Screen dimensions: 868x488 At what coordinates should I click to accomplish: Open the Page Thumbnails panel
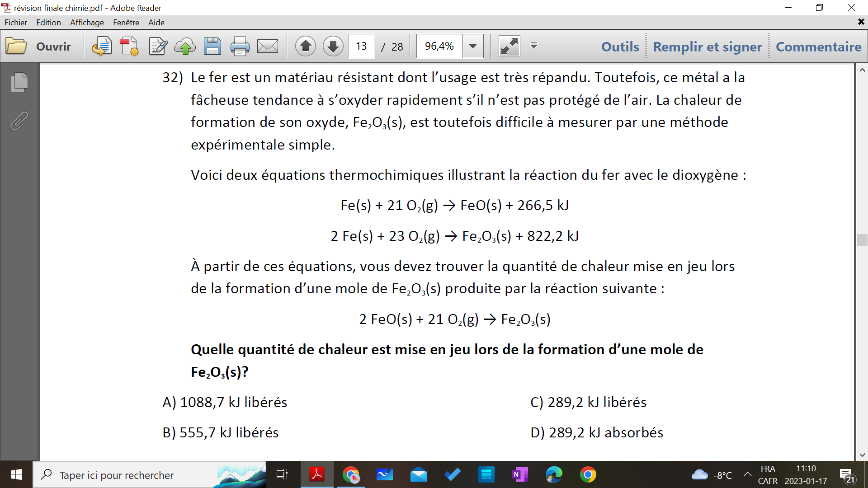19,82
